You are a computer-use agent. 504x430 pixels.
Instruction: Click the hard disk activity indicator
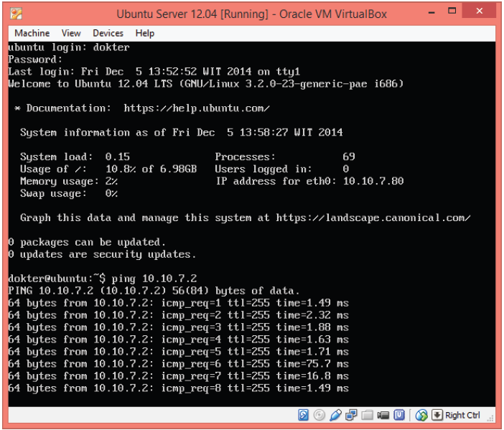(303, 415)
